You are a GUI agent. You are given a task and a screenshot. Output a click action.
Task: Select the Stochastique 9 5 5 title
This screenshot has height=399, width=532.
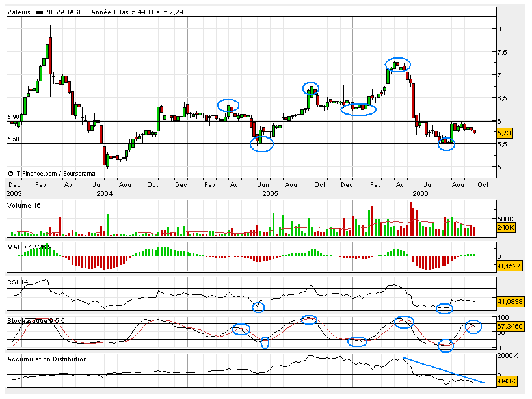[x=36, y=321]
